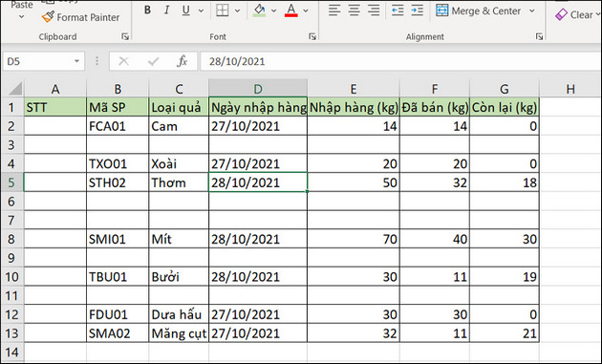Click header cell Mã SP
This screenshot has width=602, height=364.
pyautogui.click(x=118, y=108)
